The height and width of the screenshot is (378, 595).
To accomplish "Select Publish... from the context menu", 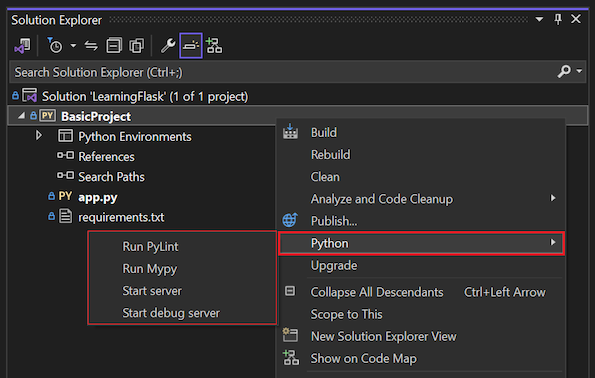I will [x=334, y=221].
